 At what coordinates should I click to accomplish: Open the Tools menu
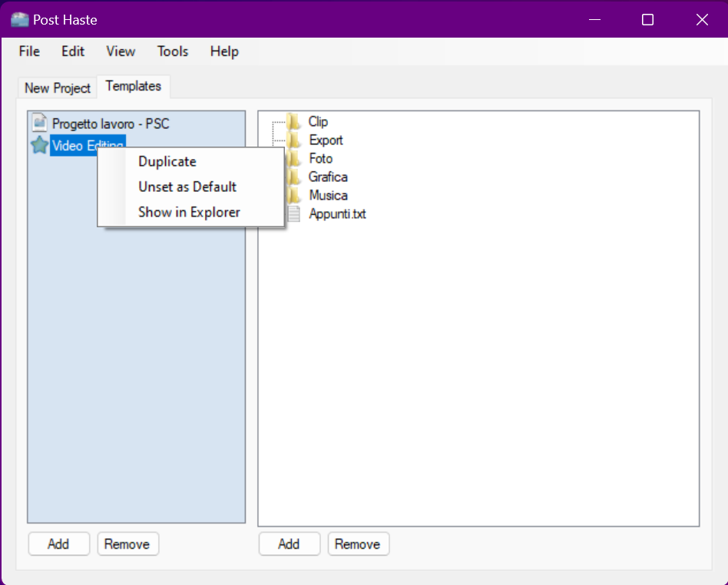click(x=173, y=51)
